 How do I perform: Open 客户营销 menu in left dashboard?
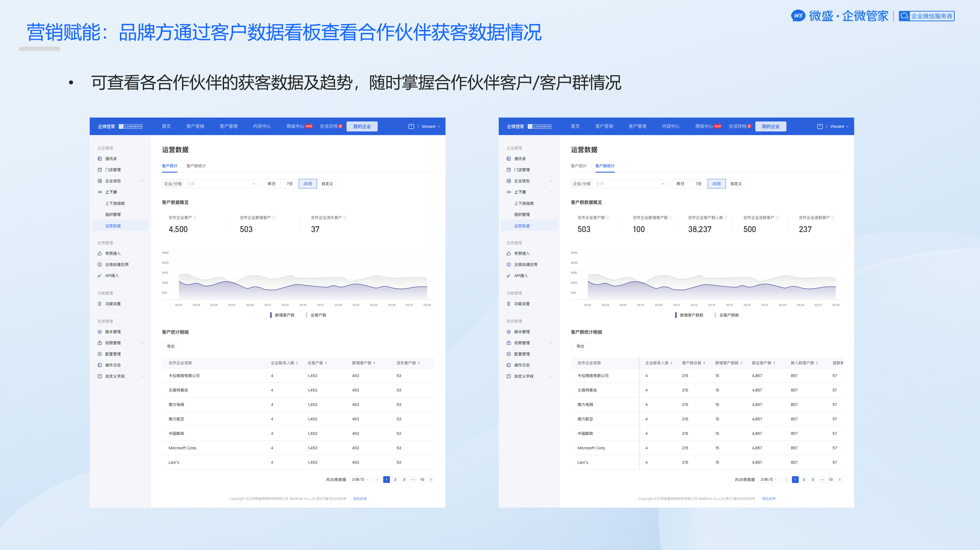pyautogui.click(x=195, y=126)
